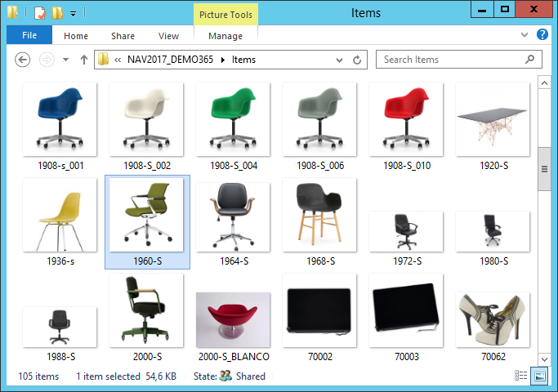Click the Shared state users icon
558x392 pixels.
225,376
